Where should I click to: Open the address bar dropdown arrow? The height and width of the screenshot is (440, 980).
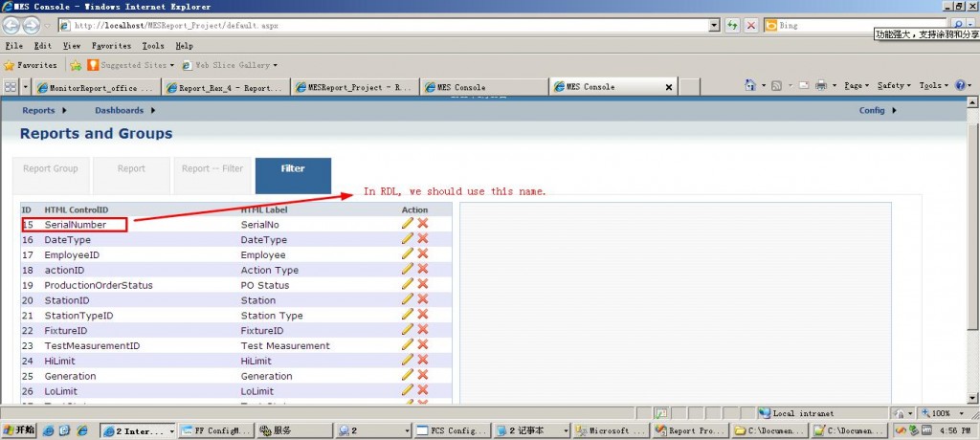coord(715,26)
